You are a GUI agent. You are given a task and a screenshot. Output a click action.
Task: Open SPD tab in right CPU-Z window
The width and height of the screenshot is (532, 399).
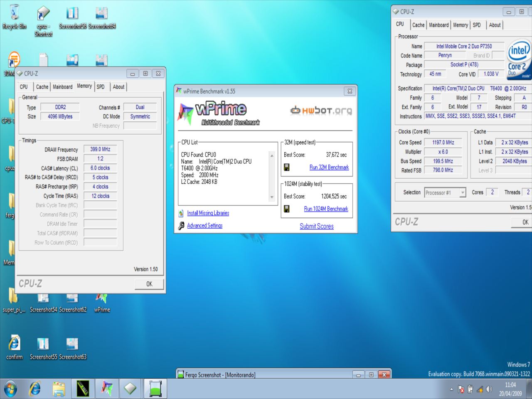click(x=477, y=25)
